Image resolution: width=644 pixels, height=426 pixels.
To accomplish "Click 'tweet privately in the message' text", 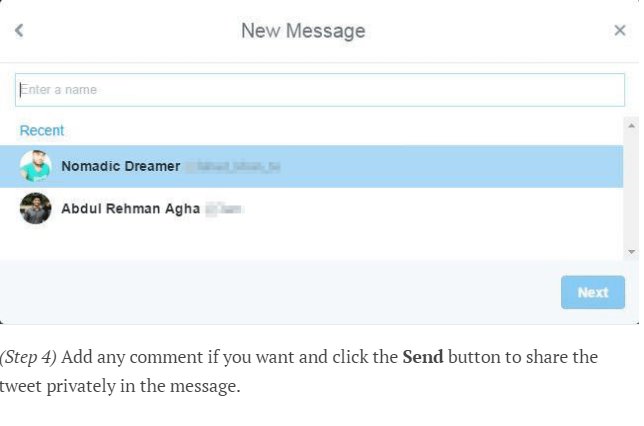I will pyautogui.click(x=120, y=386).
